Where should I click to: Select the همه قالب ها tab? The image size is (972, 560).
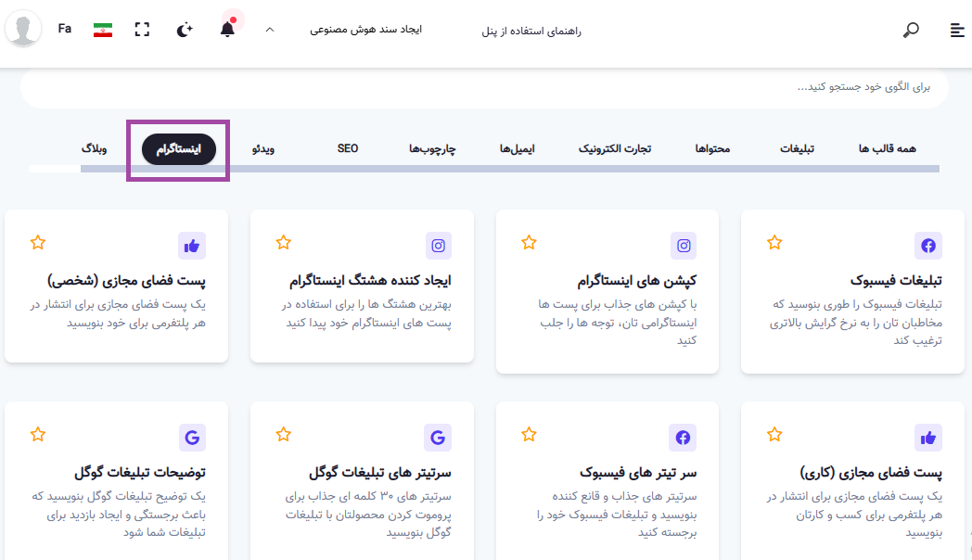click(887, 148)
